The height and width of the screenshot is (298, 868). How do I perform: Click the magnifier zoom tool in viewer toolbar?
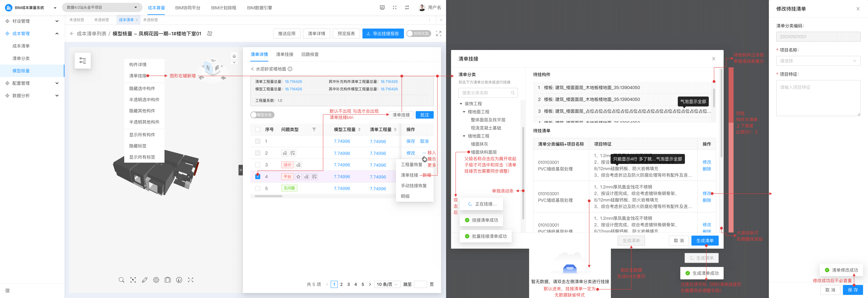point(121,280)
